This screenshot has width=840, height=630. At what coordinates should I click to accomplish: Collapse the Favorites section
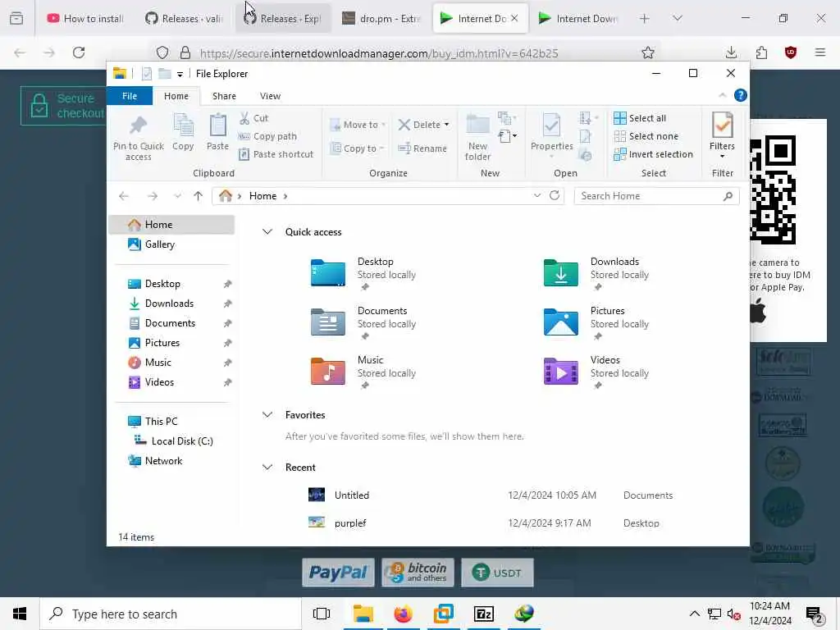point(267,414)
